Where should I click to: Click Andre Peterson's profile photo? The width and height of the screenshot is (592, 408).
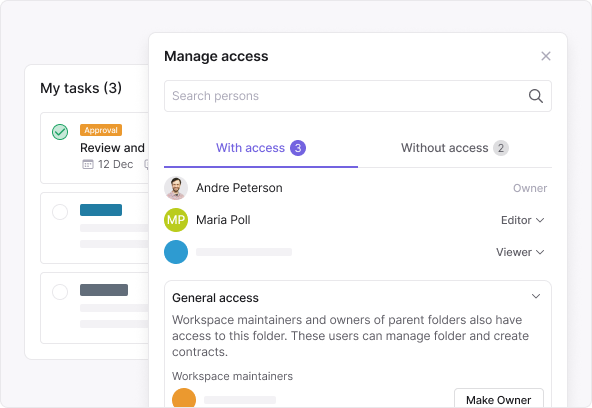[176, 188]
